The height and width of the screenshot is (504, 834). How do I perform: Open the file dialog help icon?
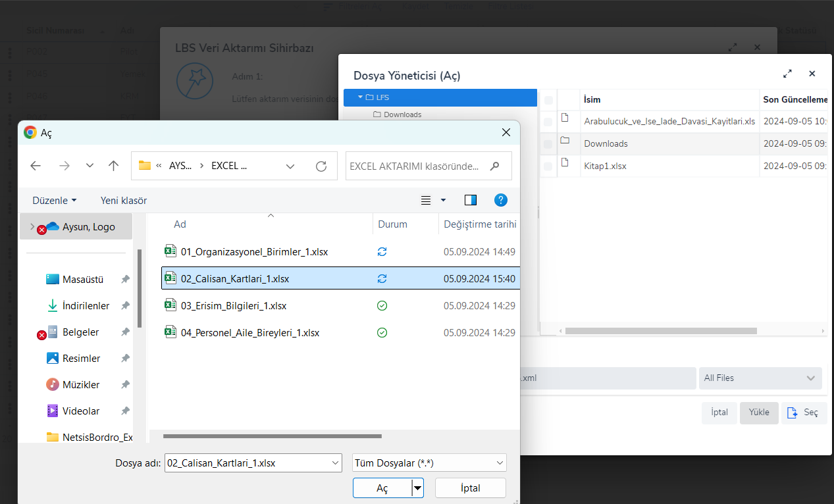500,200
